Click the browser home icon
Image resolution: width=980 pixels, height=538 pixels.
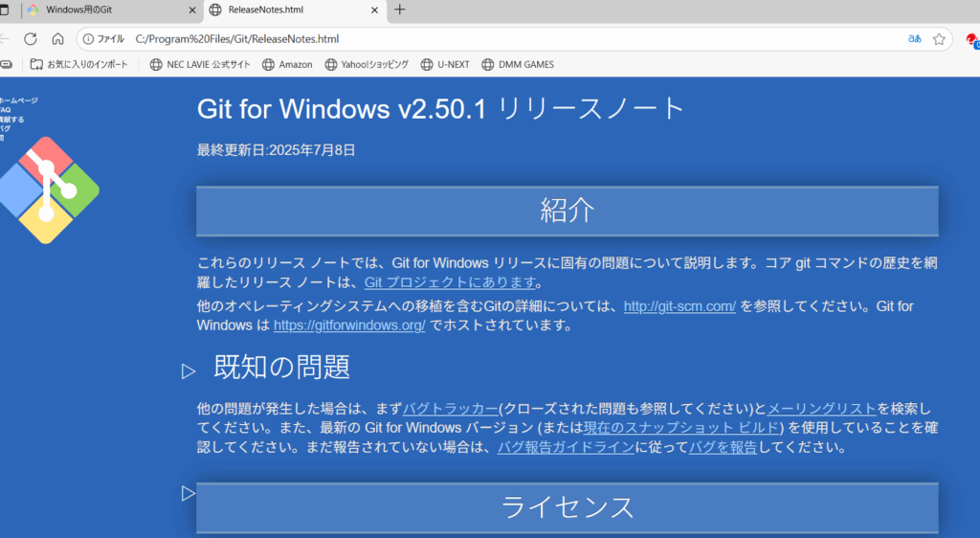(x=57, y=39)
